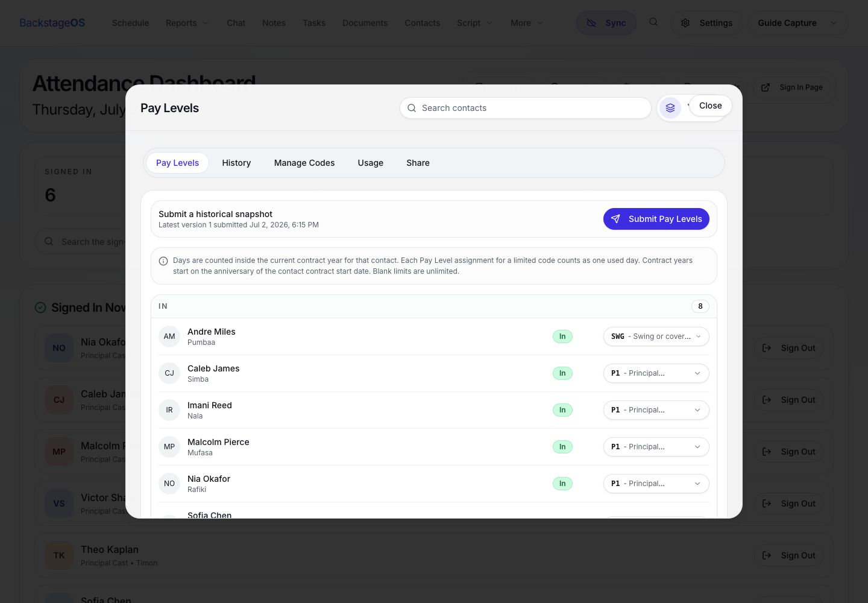Click the Search contacts field
868x603 pixels.
point(526,108)
